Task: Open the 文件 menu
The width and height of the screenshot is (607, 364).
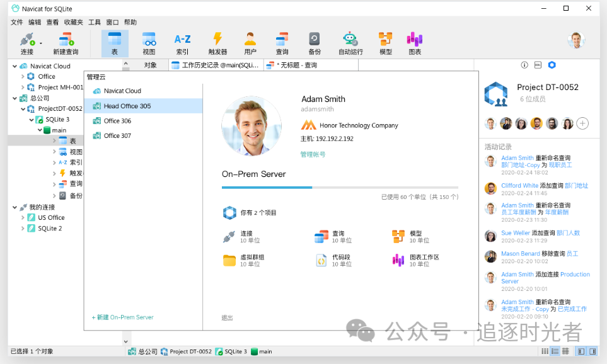Action: point(16,23)
